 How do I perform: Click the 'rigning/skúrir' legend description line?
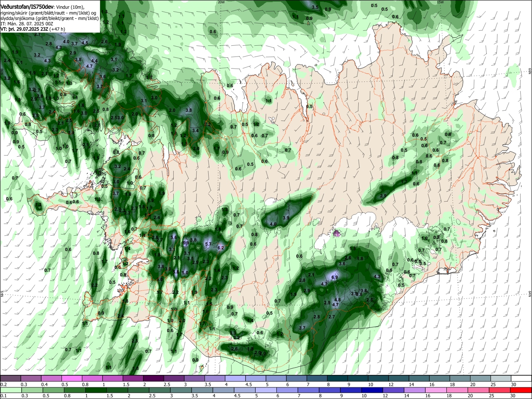(x=49, y=13)
